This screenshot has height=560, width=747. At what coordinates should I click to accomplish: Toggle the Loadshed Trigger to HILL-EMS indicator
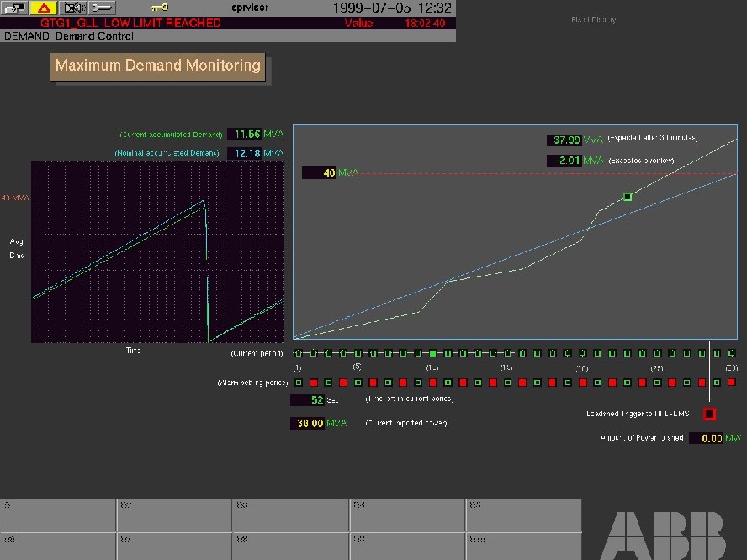click(x=709, y=413)
